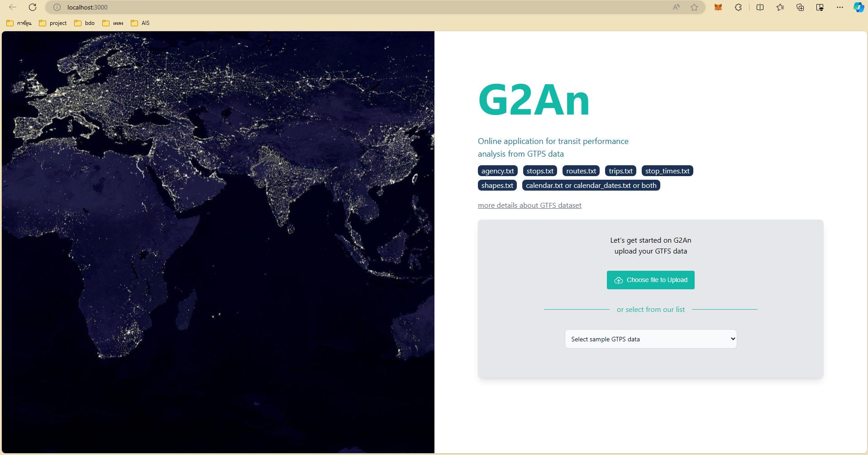Click the stops.txt tag

(x=540, y=171)
